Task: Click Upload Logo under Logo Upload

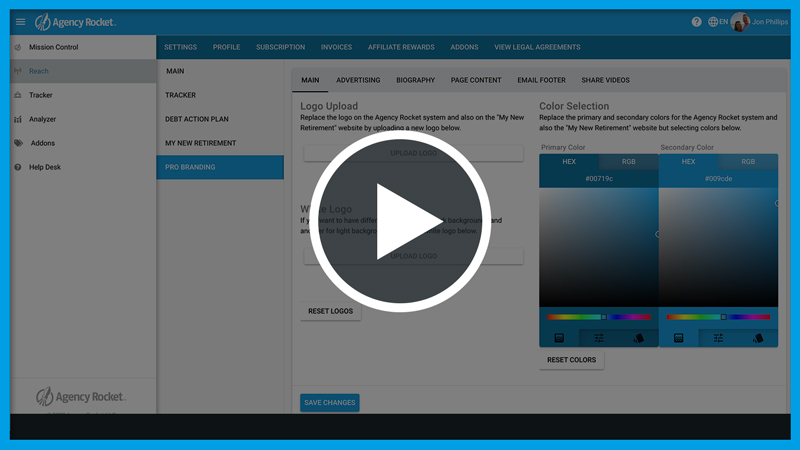Action: point(413,153)
